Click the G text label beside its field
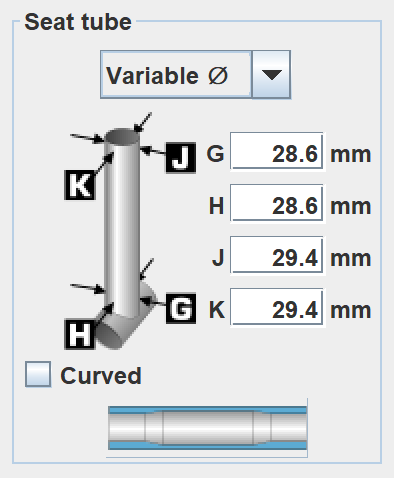The image size is (394, 478). [x=215, y=154]
